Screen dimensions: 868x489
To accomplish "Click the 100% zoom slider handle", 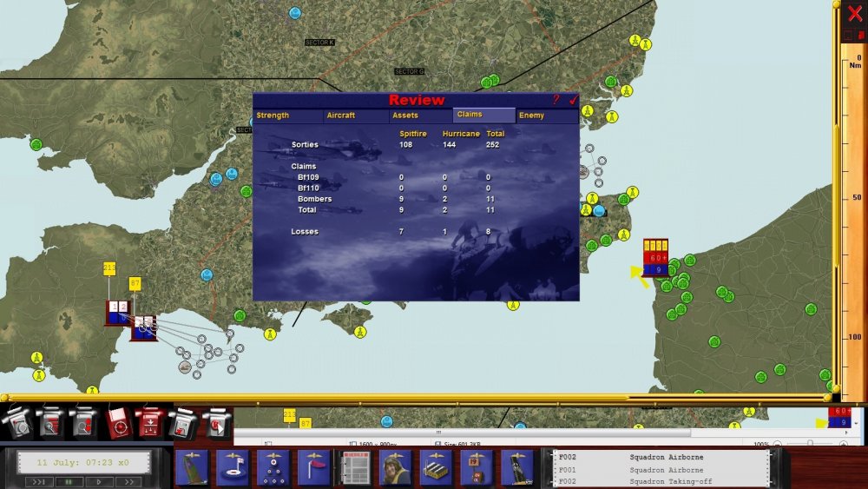I will coord(810,443).
